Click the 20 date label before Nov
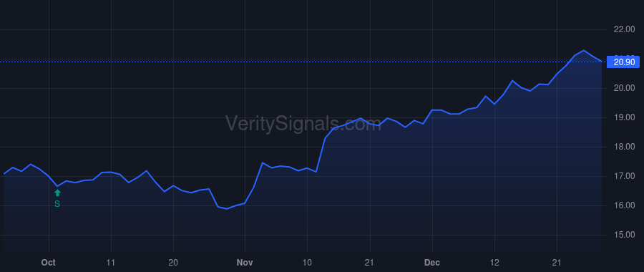This screenshot has width=644, height=272. [x=173, y=263]
